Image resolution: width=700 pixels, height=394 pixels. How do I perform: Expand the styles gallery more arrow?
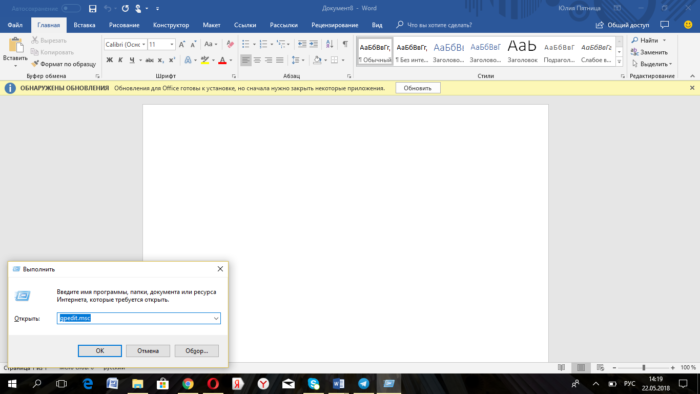pos(619,62)
